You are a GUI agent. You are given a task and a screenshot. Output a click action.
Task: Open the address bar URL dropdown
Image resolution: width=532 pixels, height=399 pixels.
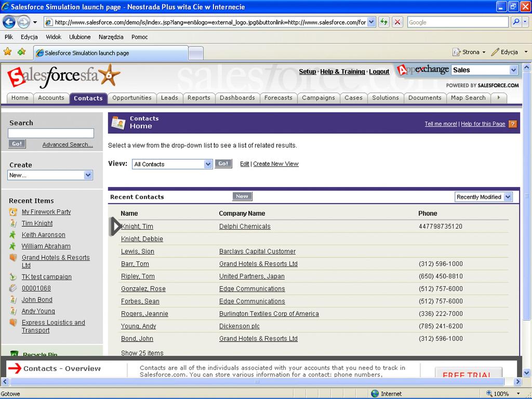pyautogui.click(x=371, y=22)
